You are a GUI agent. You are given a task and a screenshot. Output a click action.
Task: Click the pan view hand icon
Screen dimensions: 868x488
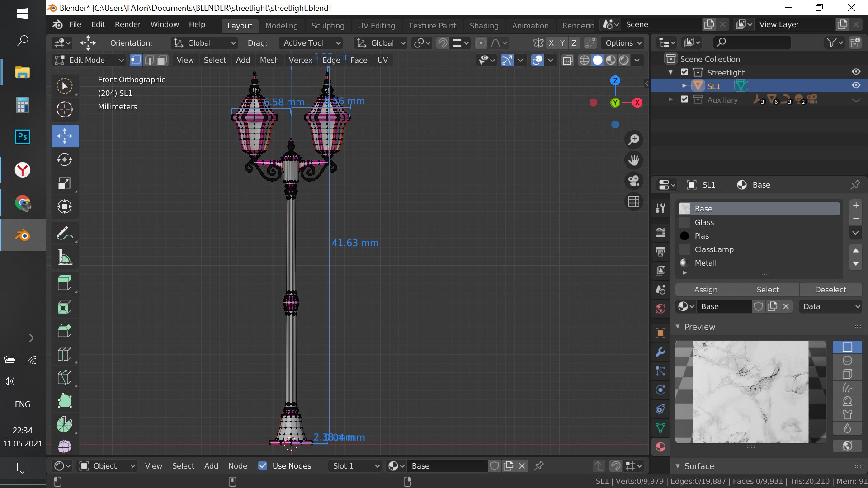tap(634, 160)
